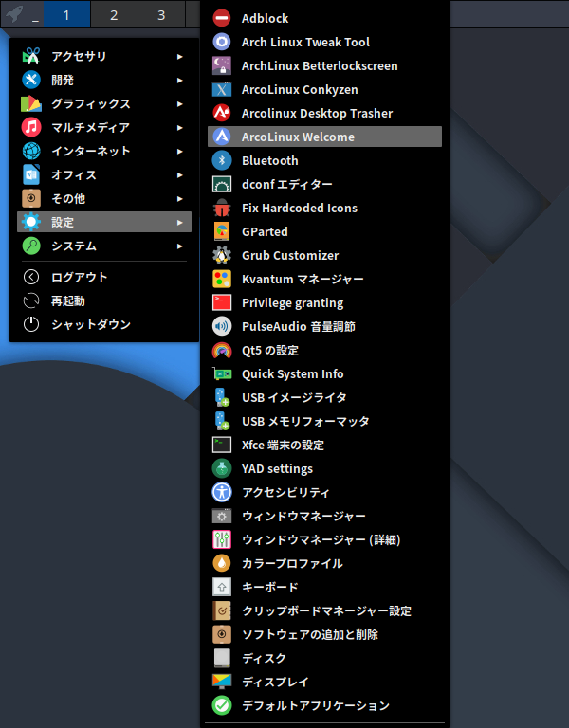The image size is (569, 728).
Task: Open the その他 category label
Action: click(x=68, y=198)
